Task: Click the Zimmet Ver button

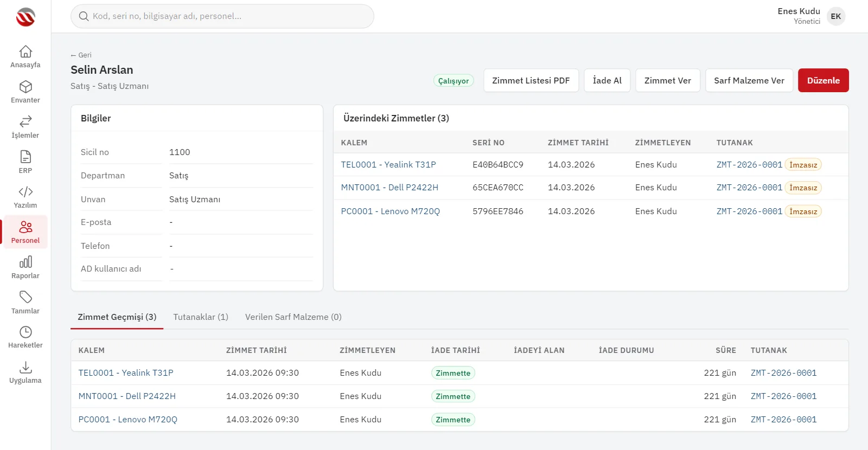Action: [668, 80]
